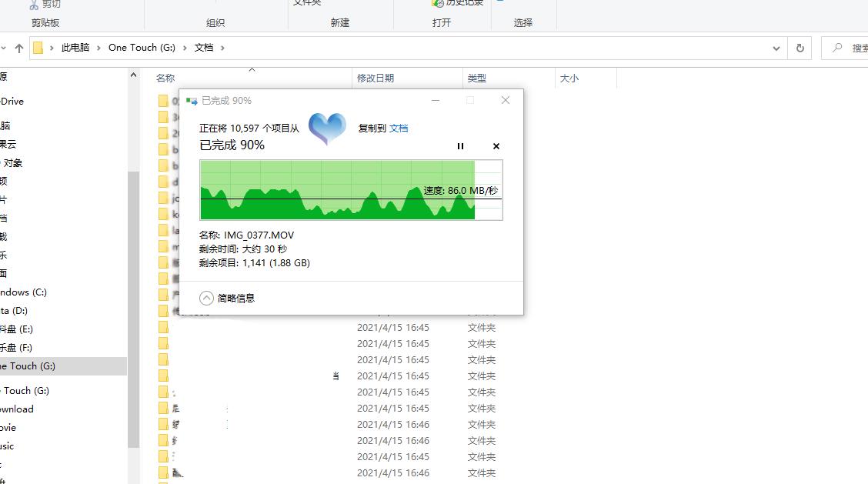Click the copy dialog's heart drive icon

point(328,127)
